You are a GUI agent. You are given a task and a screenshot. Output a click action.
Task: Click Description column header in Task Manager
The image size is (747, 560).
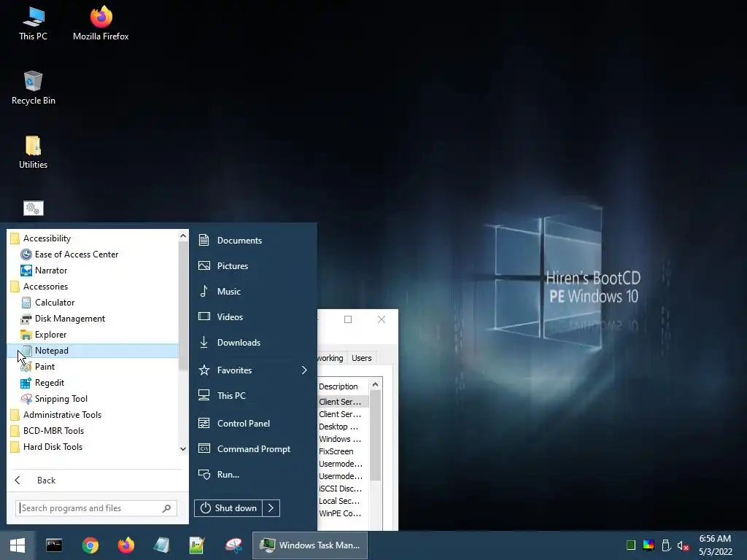tap(338, 386)
